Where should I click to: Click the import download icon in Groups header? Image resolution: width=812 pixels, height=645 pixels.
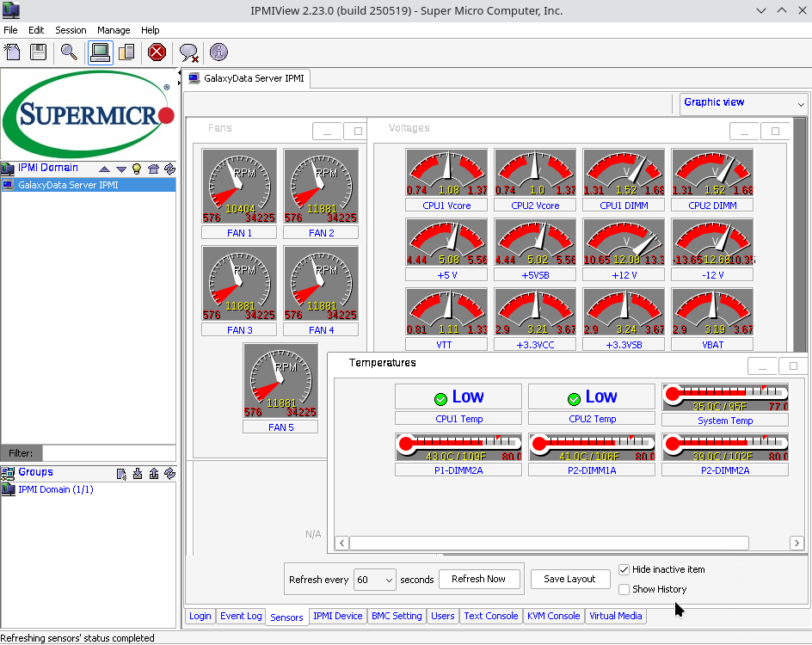[138, 474]
